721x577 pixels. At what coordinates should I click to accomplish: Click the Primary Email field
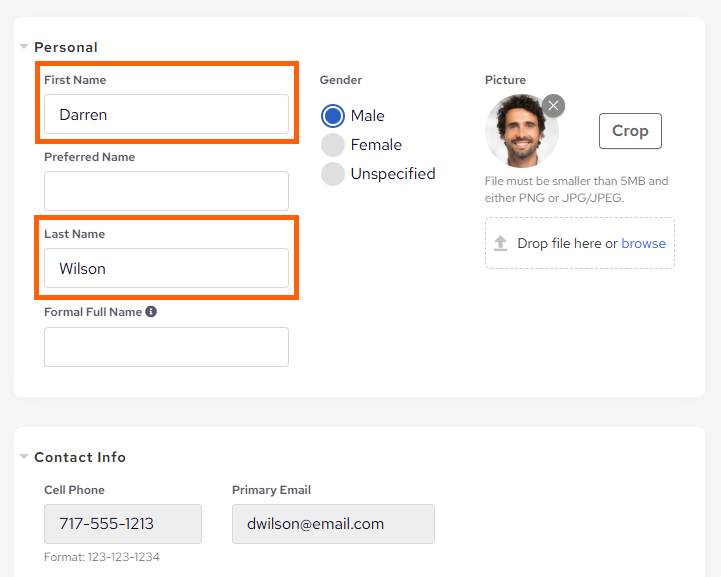(333, 524)
